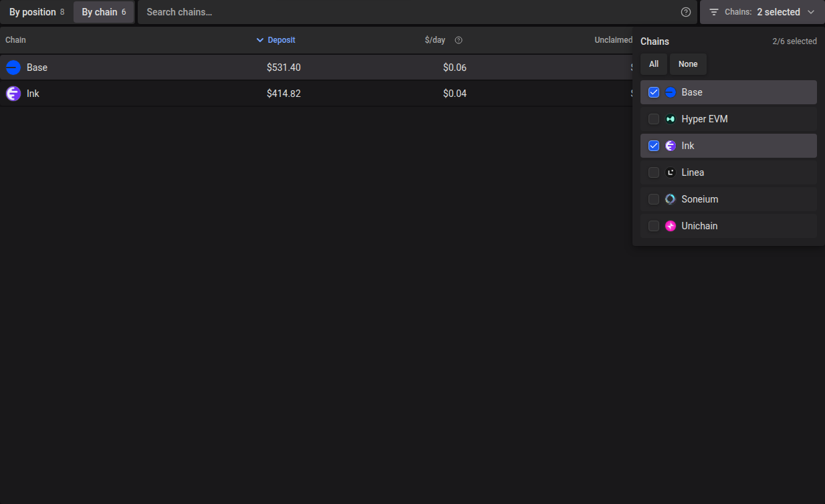Screen dimensions: 825x504
Task: Focus the Search chains input field
Action: click(x=408, y=12)
